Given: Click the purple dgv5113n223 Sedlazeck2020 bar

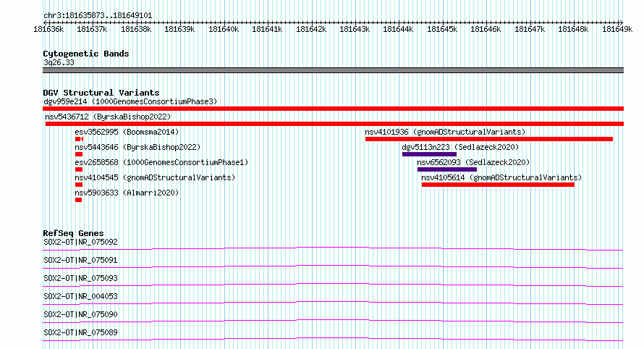Looking at the screenshot, I should [429, 154].
